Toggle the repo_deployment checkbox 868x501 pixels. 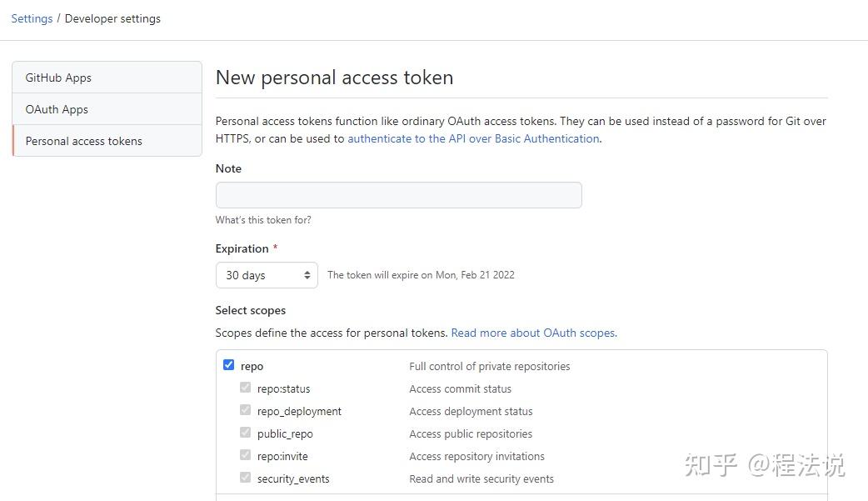pos(245,410)
